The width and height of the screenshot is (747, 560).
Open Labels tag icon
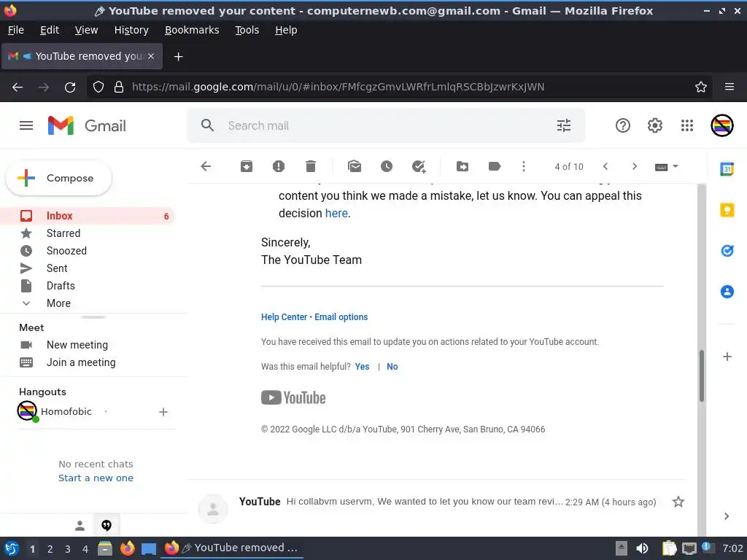(495, 166)
